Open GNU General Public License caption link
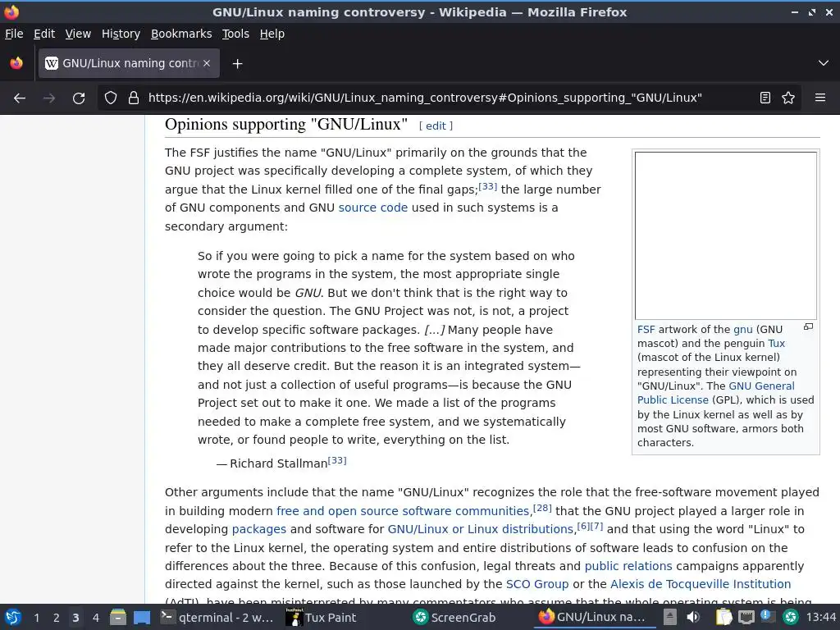This screenshot has height=630, width=840. point(715,393)
